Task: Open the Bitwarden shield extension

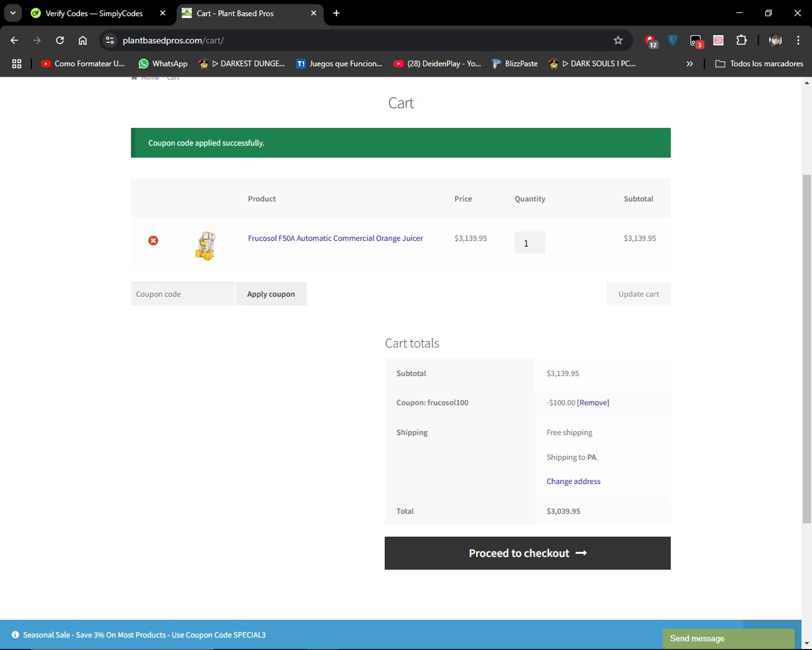Action: click(x=673, y=40)
